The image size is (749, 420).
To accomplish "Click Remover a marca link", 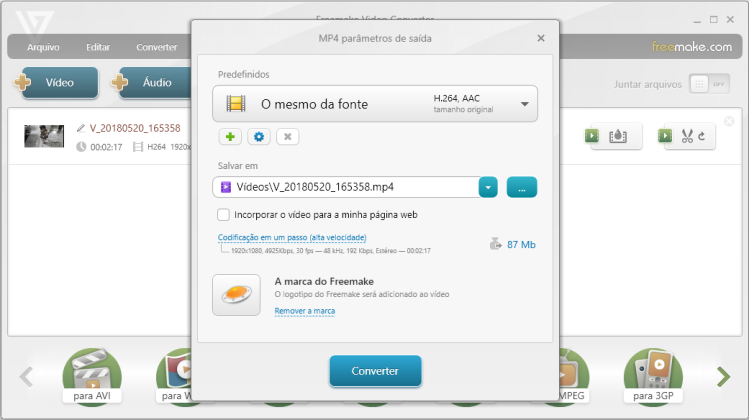I will pyautogui.click(x=305, y=311).
